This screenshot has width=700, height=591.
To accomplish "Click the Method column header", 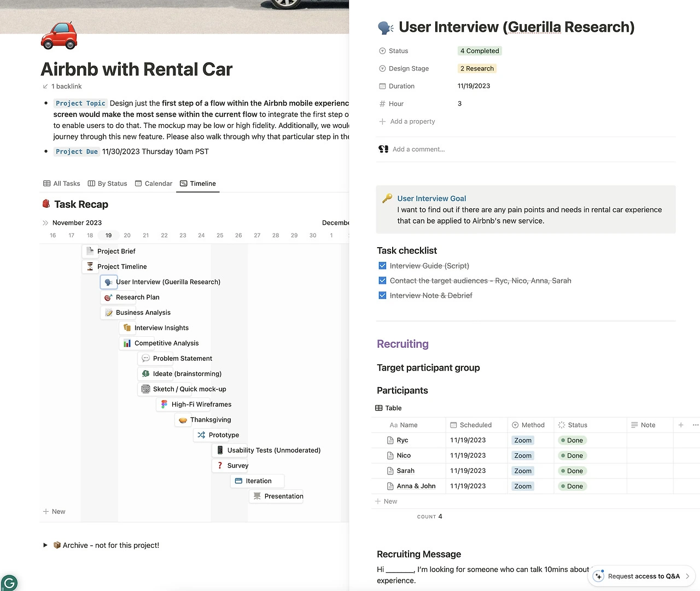I will [x=530, y=425].
